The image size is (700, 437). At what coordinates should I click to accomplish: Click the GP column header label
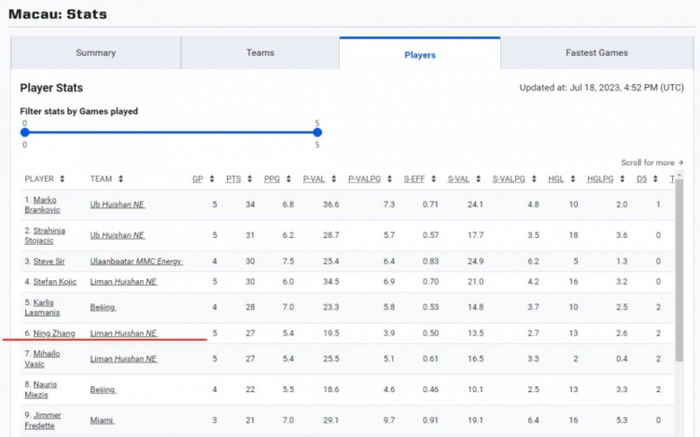[198, 179]
